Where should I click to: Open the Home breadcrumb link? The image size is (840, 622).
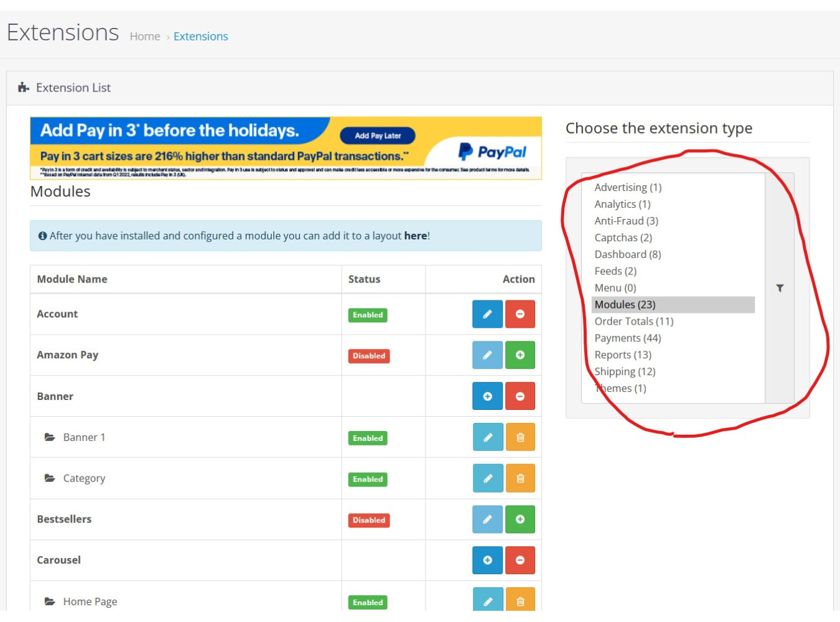tap(145, 37)
